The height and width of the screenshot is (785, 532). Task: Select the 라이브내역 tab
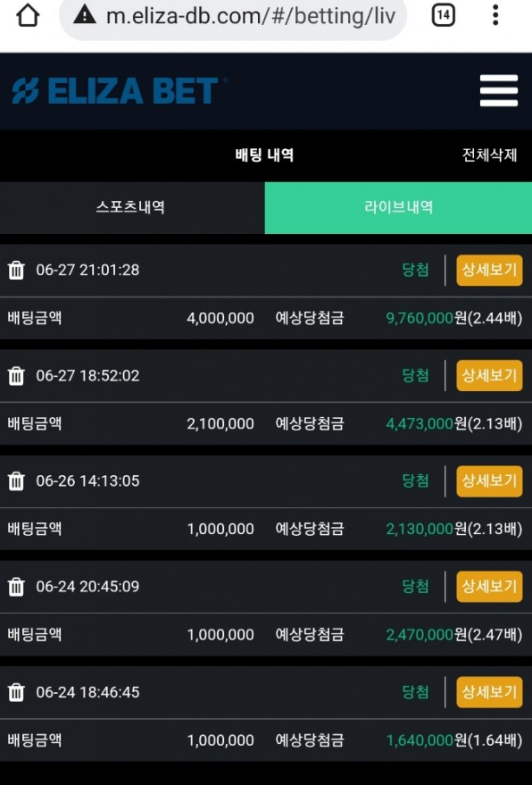coord(398,207)
